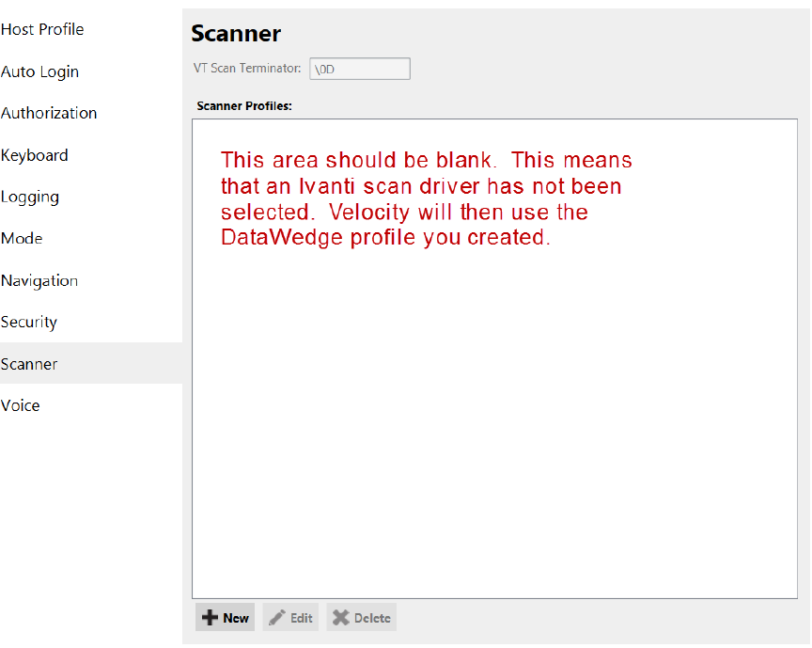The width and height of the screenshot is (812, 648).
Task: Open the Keyboard settings section
Action: click(x=35, y=155)
